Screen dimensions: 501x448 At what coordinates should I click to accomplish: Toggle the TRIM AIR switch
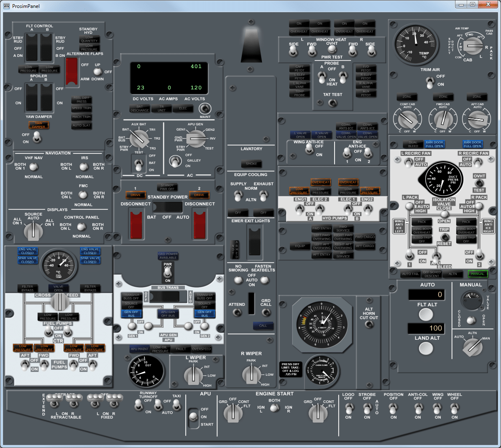click(429, 83)
